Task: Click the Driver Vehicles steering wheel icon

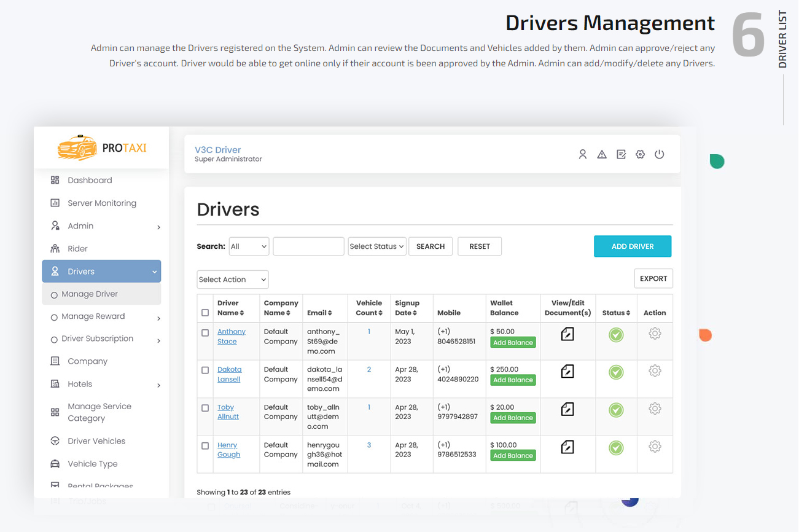Action: 55,441
